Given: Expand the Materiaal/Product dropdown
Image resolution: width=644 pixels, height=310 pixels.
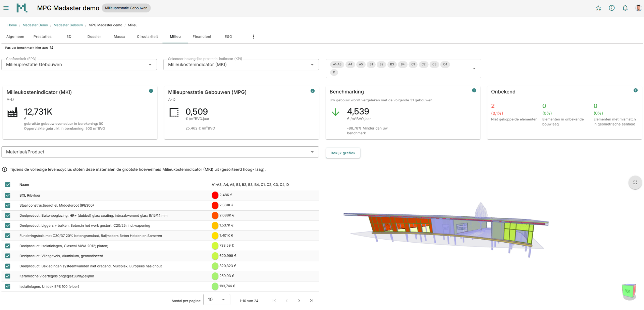Looking at the screenshot, I should tap(160, 152).
